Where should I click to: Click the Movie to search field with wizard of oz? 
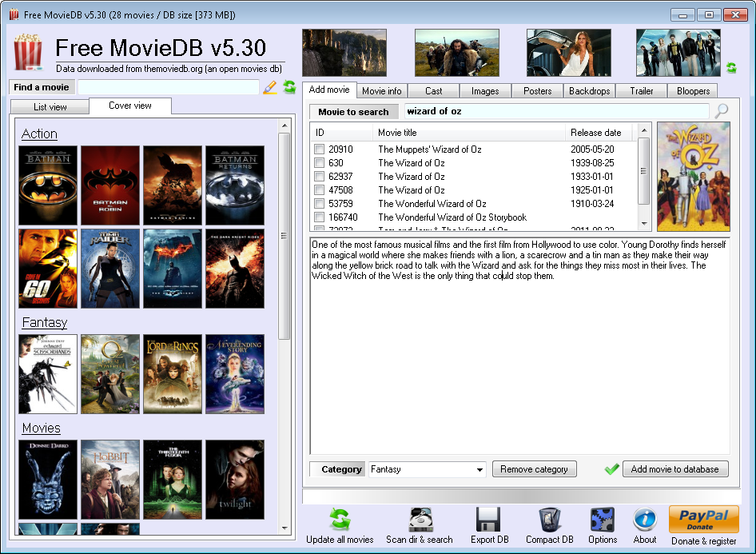click(x=557, y=111)
